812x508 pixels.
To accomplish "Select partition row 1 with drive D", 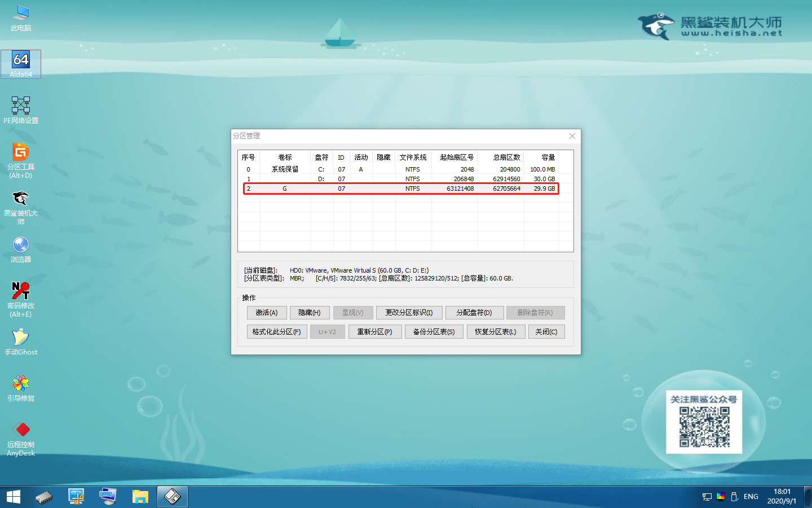I will (x=395, y=179).
